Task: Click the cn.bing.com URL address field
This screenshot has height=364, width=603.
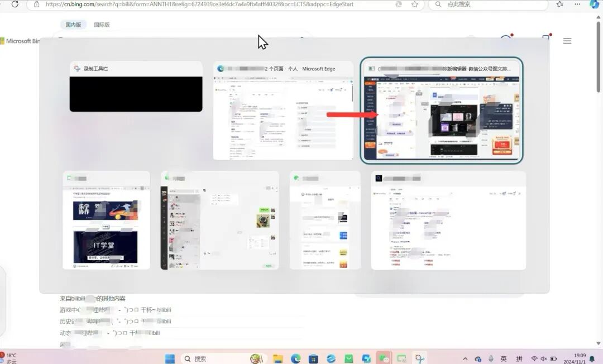Action: (x=199, y=4)
